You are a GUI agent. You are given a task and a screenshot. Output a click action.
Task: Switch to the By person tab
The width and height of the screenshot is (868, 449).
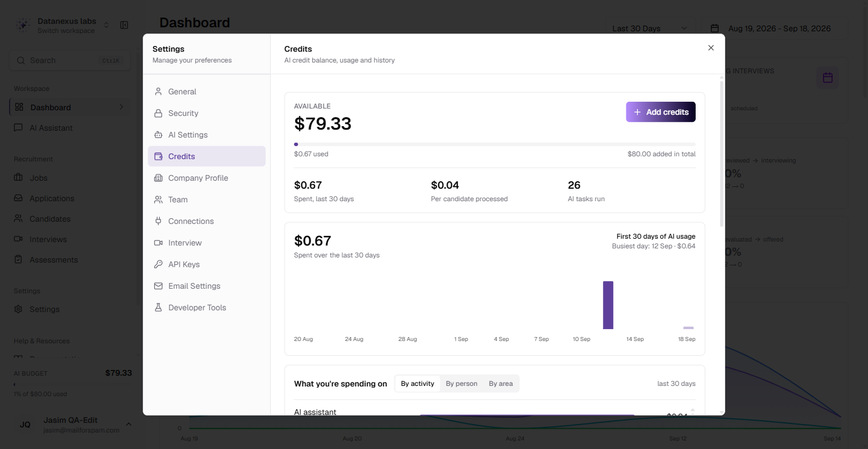coord(461,384)
